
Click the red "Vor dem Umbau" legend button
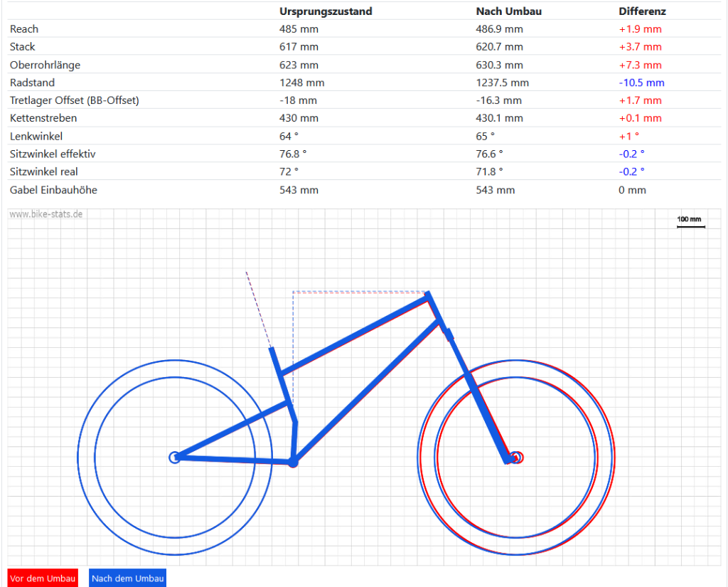pyautogui.click(x=43, y=578)
